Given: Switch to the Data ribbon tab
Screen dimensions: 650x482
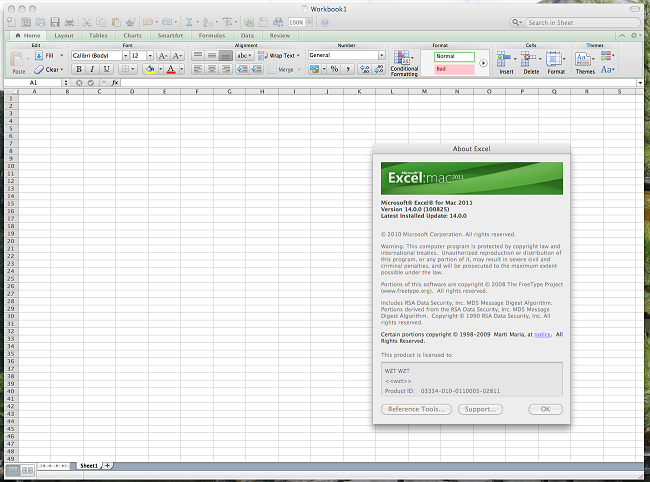Looking at the screenshot, I should point(247,36).
